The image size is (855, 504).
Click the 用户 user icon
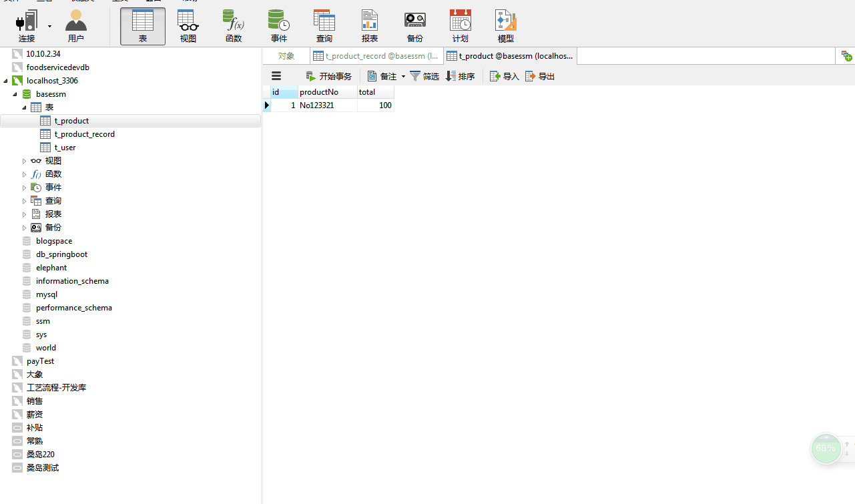tap(76, 27)
